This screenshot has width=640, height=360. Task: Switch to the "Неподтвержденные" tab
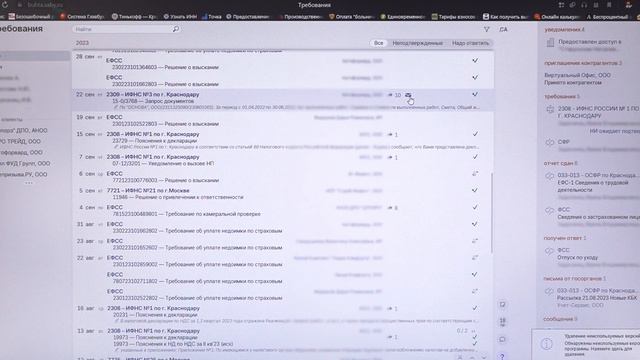(x=417, y=43)
